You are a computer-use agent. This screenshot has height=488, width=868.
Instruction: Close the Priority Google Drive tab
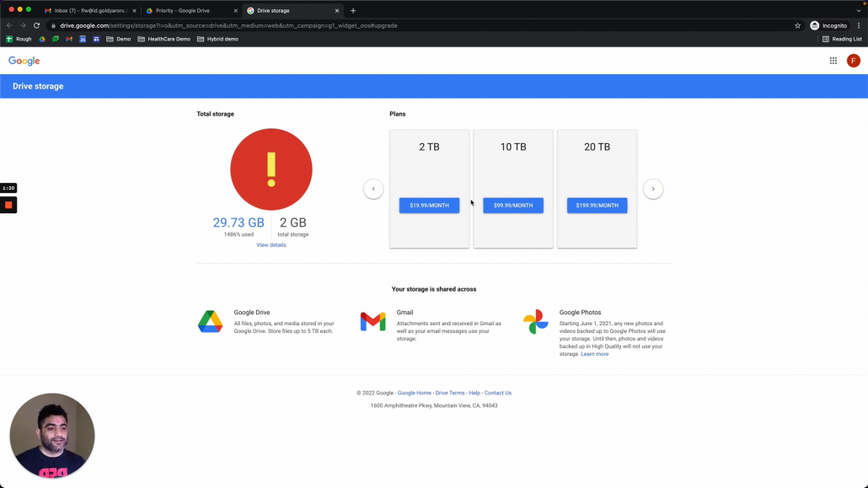tap(235, 10)
